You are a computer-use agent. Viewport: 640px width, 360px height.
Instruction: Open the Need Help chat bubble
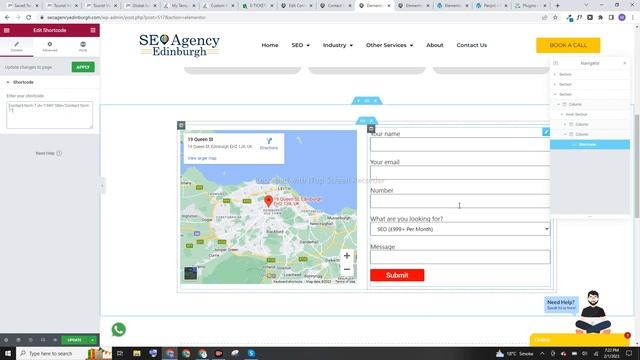(561, 304)
